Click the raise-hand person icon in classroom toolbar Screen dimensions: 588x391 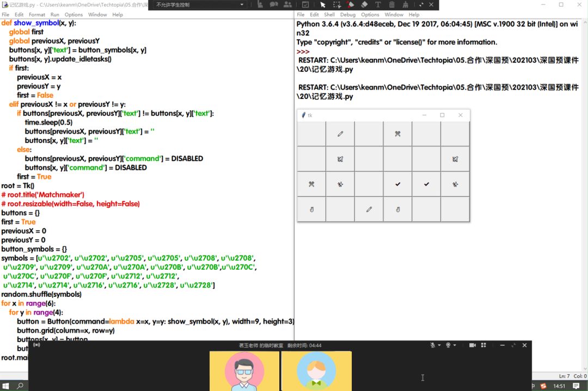tap(260, 4)
